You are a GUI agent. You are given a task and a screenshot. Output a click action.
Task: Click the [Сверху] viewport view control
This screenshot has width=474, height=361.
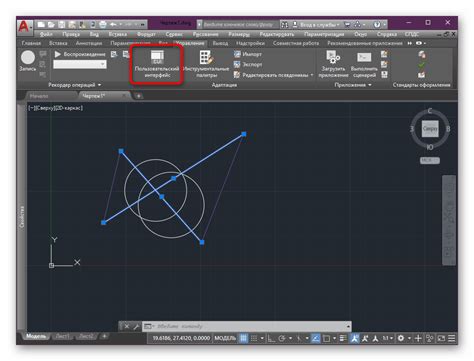pos(44,108)
